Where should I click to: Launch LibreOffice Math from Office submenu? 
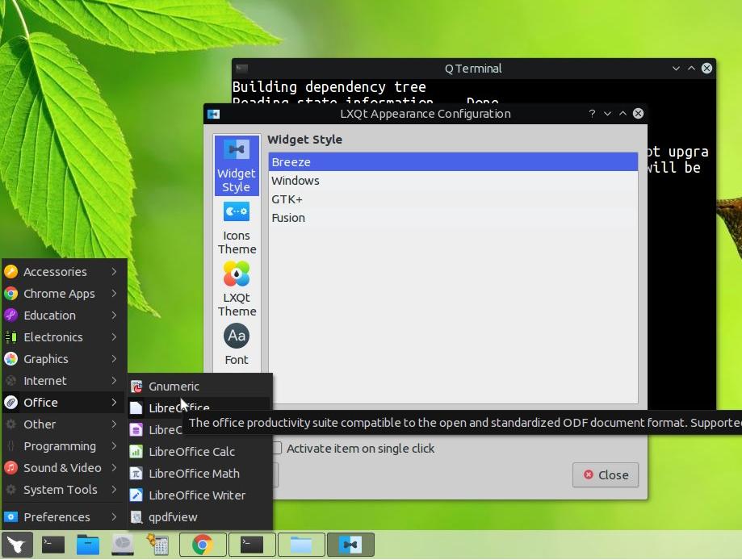tap(199, 473)
